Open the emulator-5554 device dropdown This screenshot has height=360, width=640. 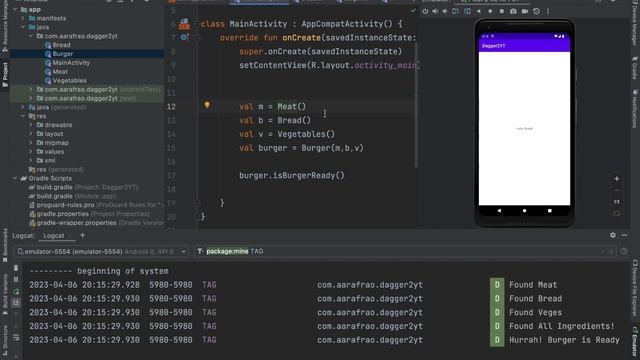point(102,251)
